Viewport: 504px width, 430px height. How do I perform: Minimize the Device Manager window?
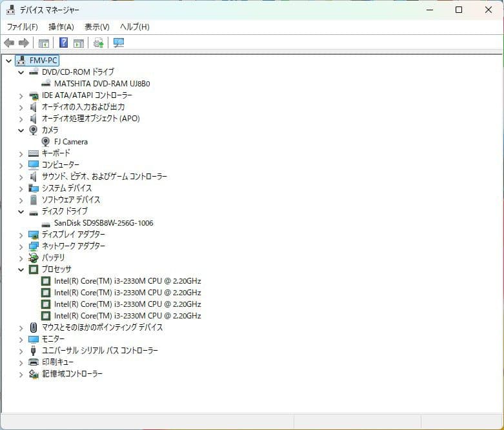[x=430, y=10]
